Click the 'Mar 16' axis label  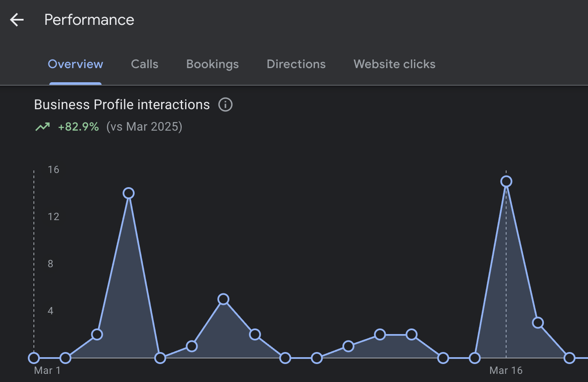point(506,370)
